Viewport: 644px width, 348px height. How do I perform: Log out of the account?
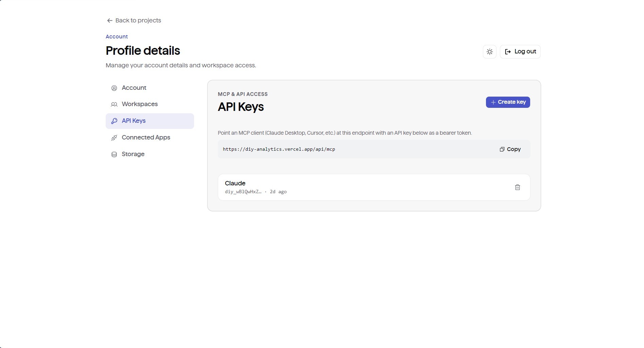(x=520, y=52)
